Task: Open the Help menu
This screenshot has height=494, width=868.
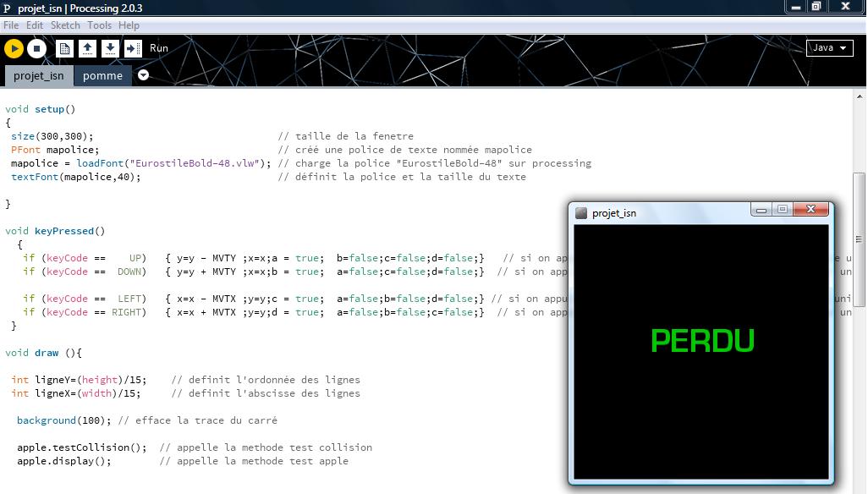Action: [129, 25]
